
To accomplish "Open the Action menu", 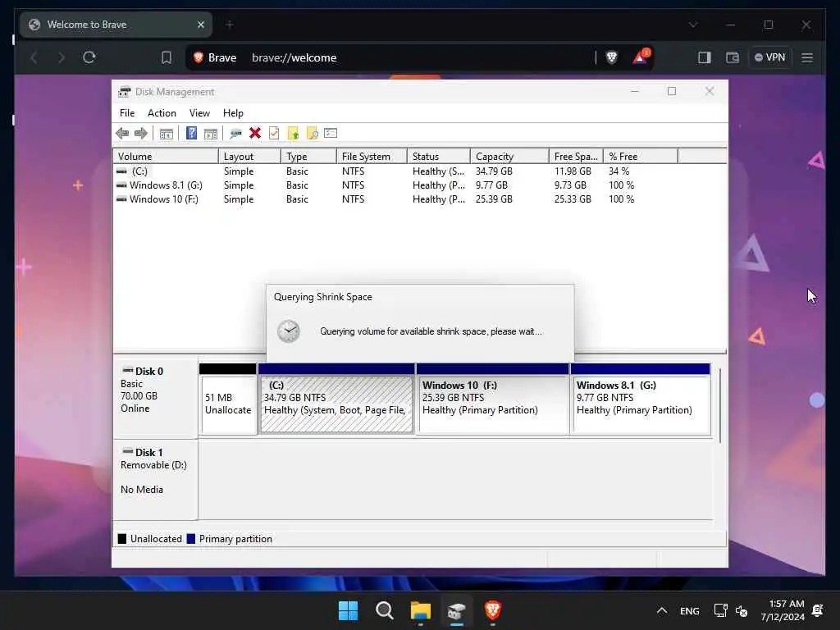I will [x=162, y=113].
